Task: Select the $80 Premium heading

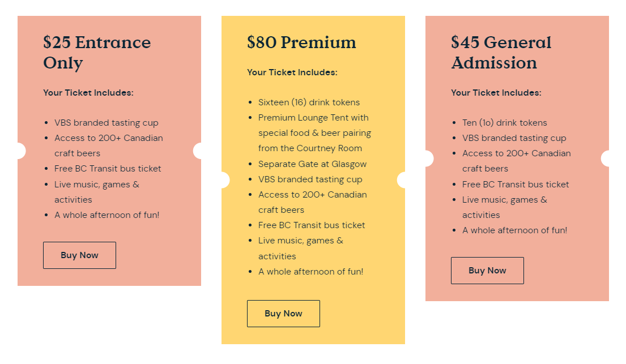Action: pyautogui.click(x=301, y=42)
